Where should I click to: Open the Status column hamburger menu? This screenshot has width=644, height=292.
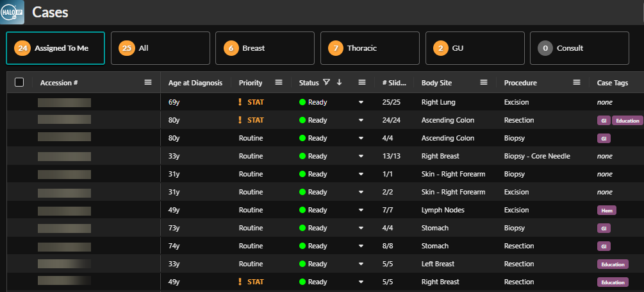coord(362,82)
